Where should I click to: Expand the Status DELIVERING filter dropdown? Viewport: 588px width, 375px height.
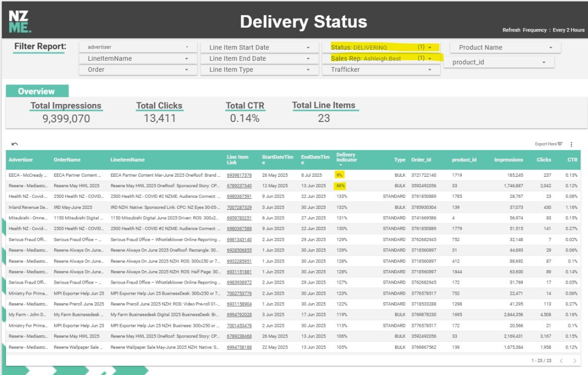click(x=430, y=47)
